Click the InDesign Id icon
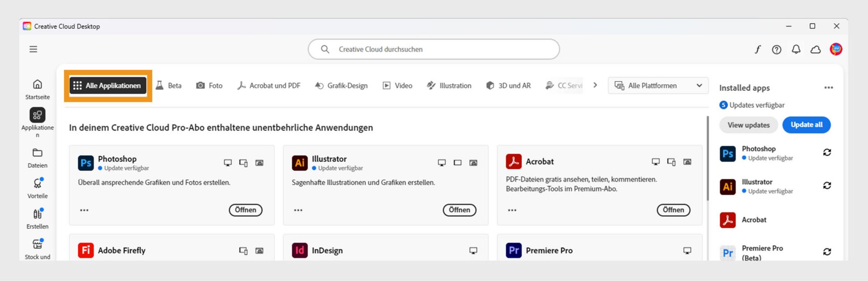This screenshot has height=281, width=868. pyautogui.click(x=300, y=250)
